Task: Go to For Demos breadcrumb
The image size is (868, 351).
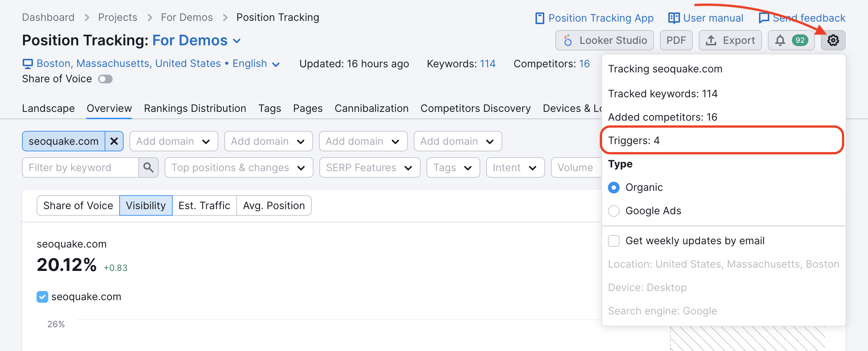Action: tap(187, 17)
